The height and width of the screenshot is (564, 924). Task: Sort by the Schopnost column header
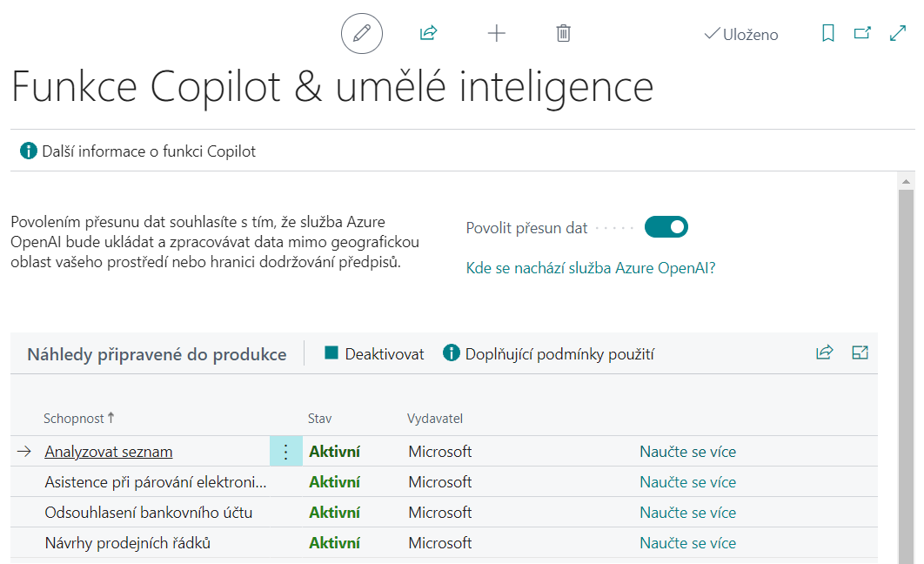click(x=78, y=419)
